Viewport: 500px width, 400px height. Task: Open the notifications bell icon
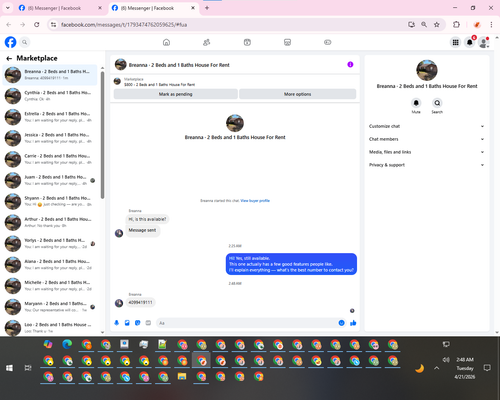(x=470, y=42)
